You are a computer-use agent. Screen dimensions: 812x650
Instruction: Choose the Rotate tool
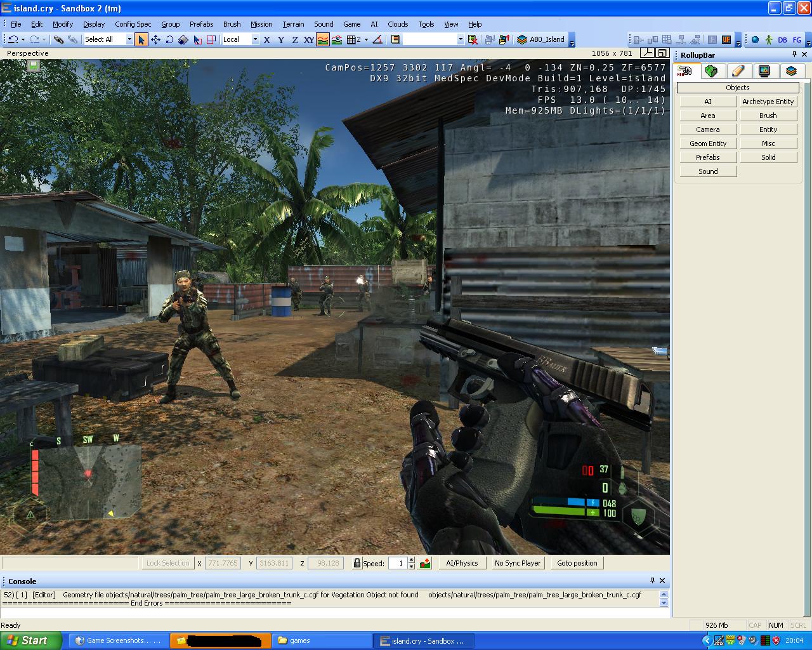tap(169, 39)
